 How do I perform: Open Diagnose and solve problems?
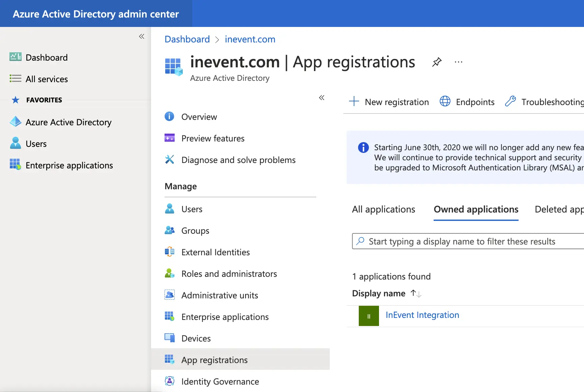point(238,160)
